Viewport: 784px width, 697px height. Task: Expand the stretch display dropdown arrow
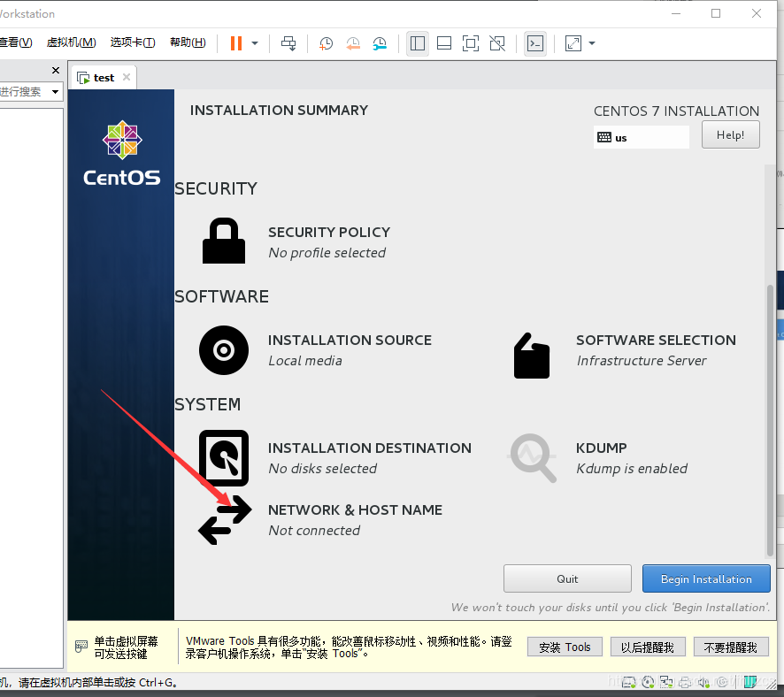click(x=592, y=43)
